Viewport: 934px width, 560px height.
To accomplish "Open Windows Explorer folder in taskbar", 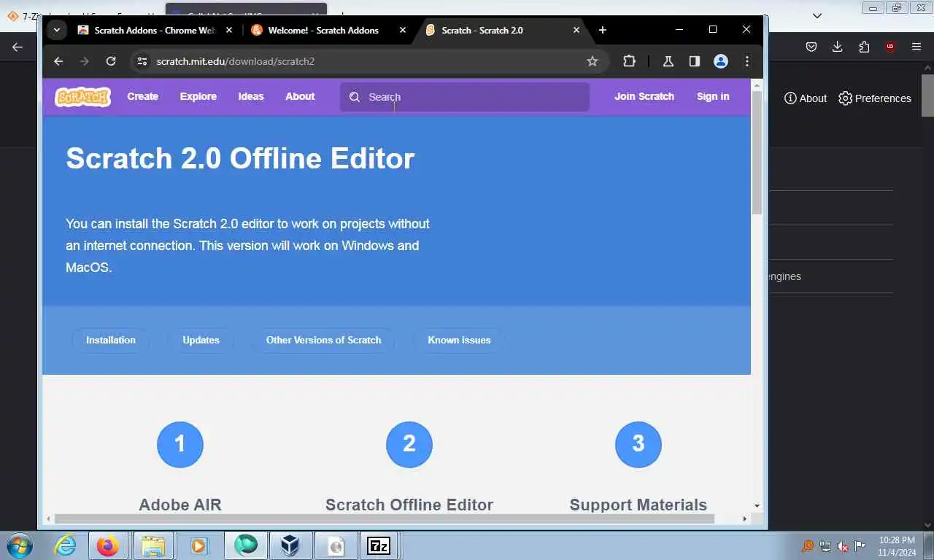I will 153,545.
